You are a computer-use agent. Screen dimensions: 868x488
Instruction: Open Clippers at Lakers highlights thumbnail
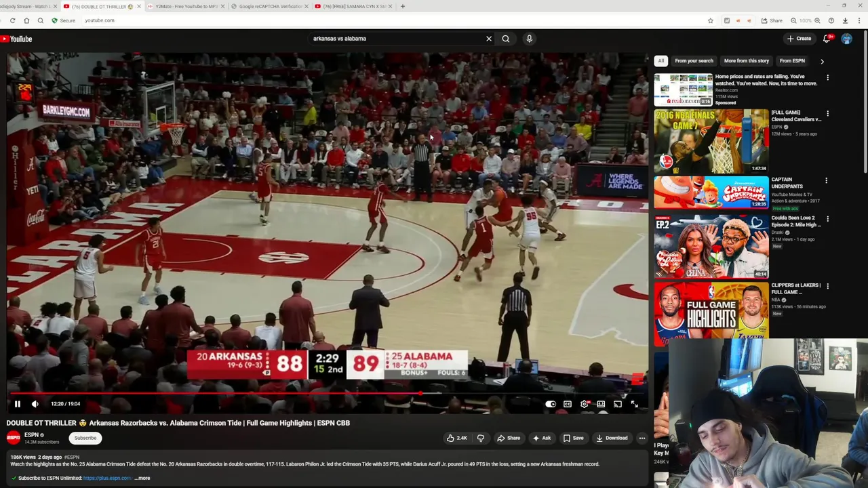[711, 314]
